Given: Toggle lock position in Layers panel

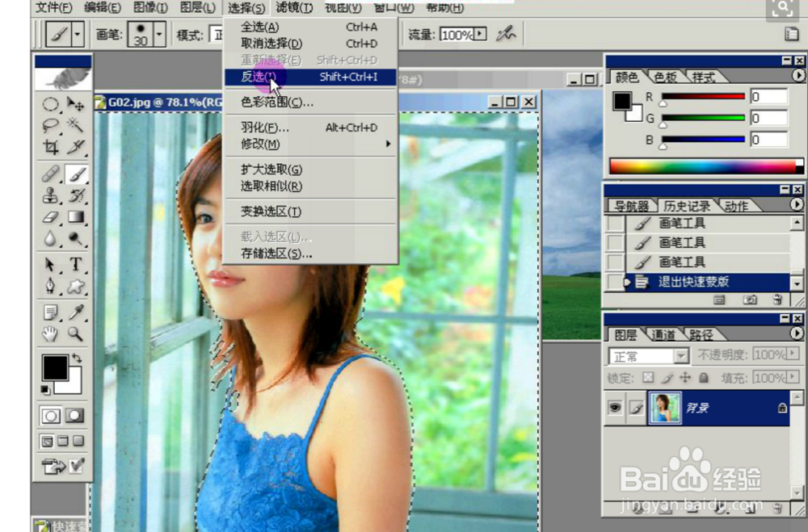Looking at the screenshot, I should [x=685, y=378].
